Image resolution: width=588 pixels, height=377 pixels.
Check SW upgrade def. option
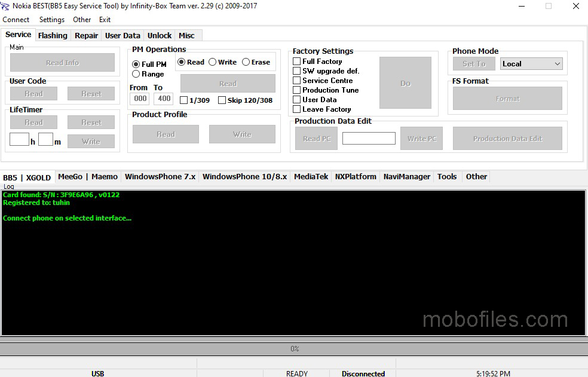click(x=326, y=71)
